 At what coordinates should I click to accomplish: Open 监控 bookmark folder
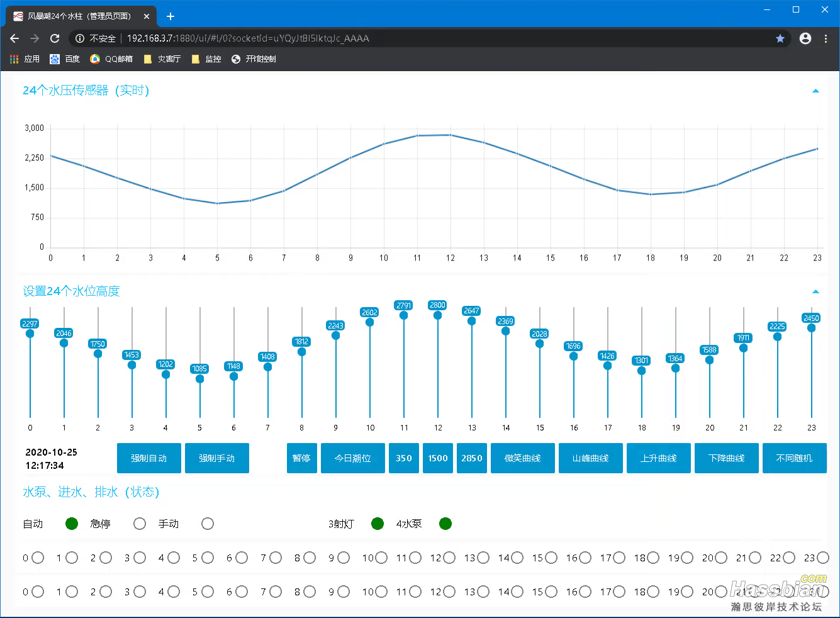click(206, 59)
